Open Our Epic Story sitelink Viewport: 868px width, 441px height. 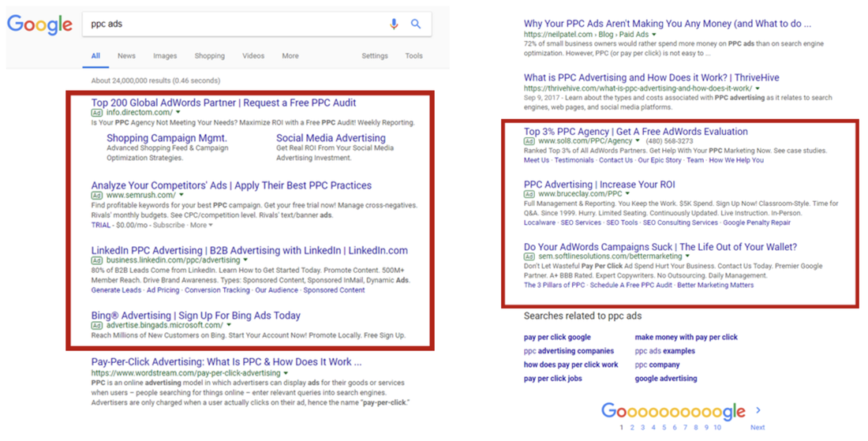660,160
